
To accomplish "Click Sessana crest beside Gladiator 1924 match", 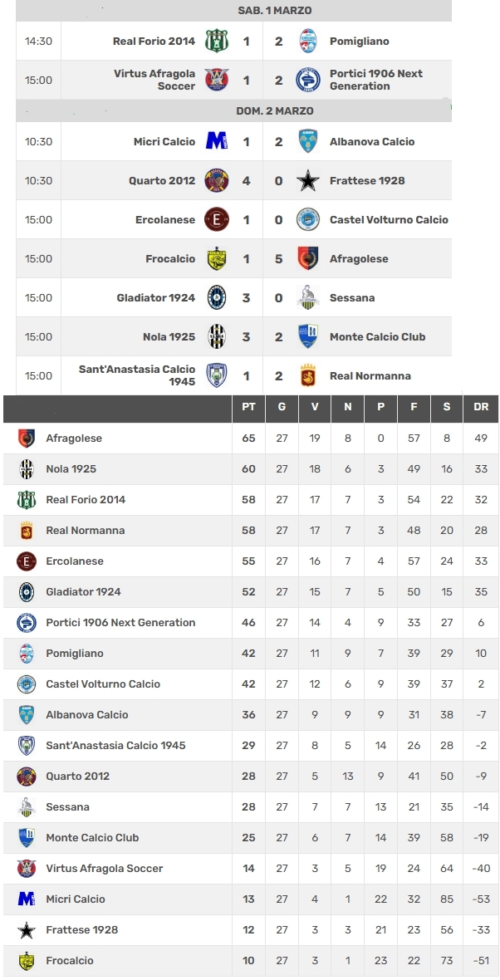I will point(308,297).
